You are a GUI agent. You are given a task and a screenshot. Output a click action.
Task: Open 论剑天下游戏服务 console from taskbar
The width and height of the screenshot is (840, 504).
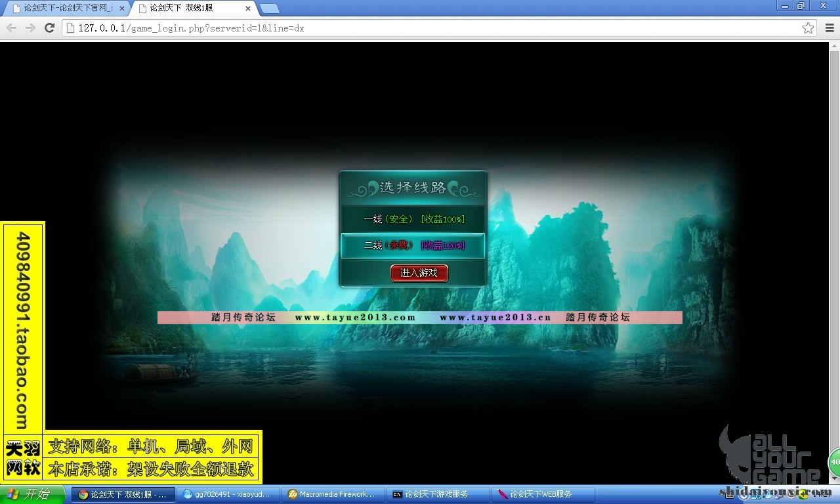click(x=438, y=494)
